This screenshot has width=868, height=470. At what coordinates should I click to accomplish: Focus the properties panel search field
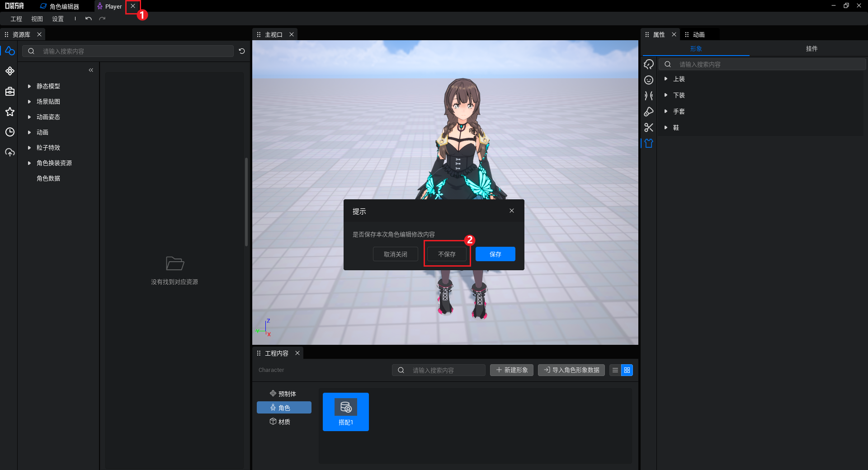coord(762,64)
